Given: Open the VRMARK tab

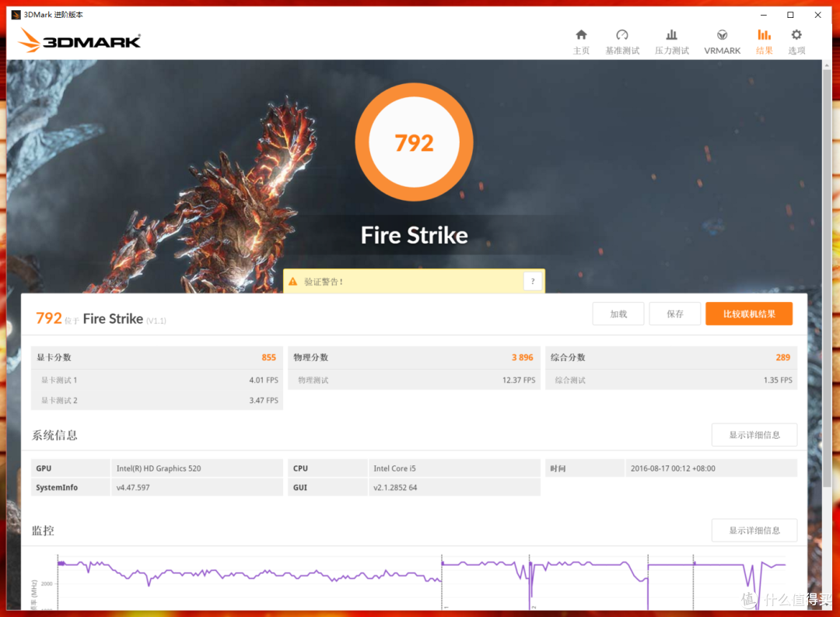Looking at the screenshot, I should pyautogui.click(x=722, y=42).
